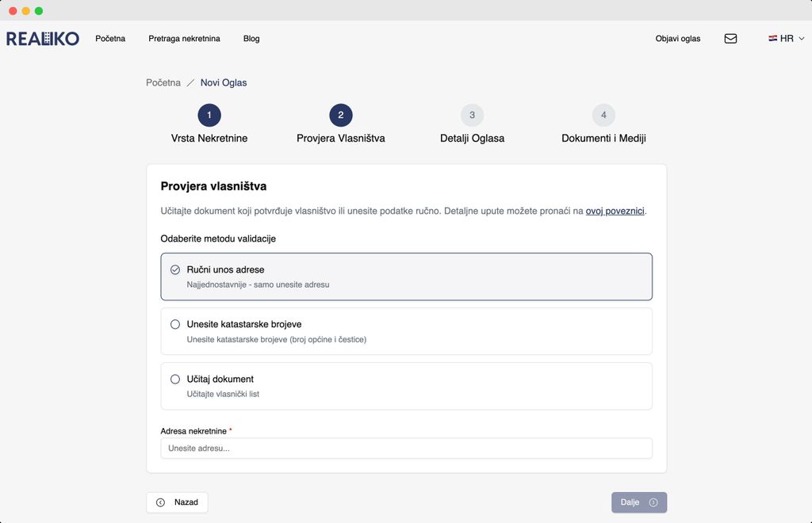Click the Croatian flag icon

pyautogui.click(x=772, y=38)
